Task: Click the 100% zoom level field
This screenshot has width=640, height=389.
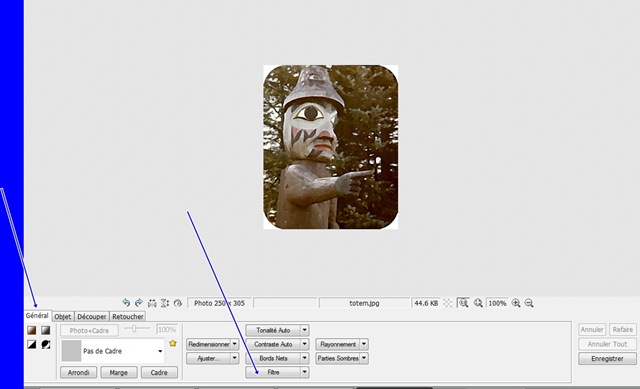Action: [x=497, y=303]
